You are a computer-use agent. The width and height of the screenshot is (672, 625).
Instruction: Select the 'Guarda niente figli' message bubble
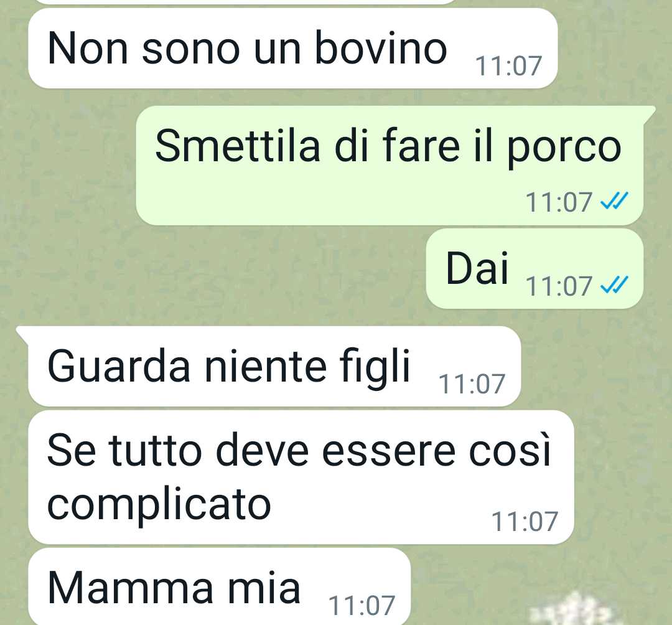point(268,366)
